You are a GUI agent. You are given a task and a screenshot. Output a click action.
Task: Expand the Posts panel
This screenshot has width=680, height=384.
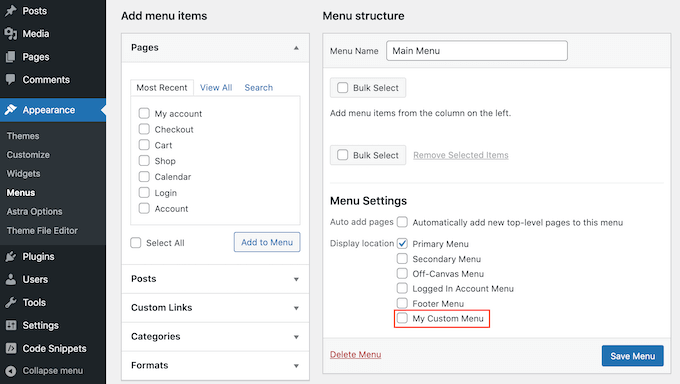(x=215, y=279)
